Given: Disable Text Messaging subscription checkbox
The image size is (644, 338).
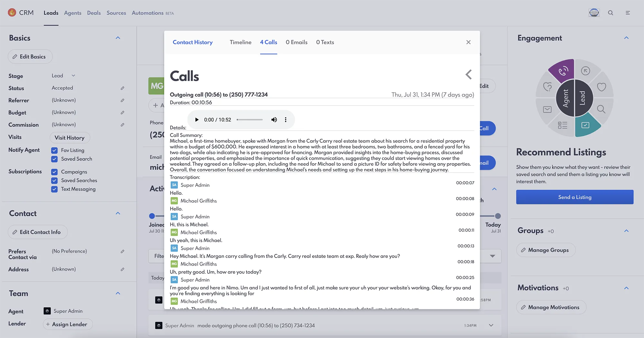Looking at the screenshot, I should click(54, 189).
